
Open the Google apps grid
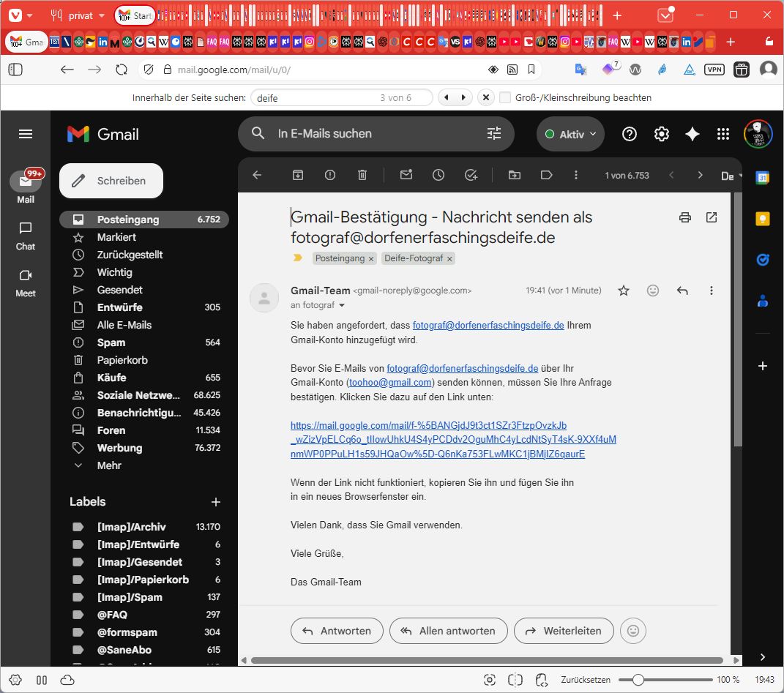[723, 134]
